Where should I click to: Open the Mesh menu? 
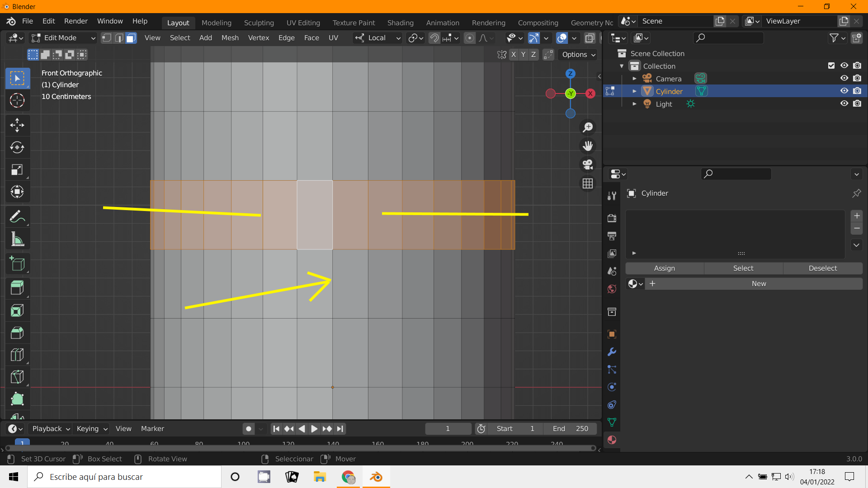[x=230, y=38]
